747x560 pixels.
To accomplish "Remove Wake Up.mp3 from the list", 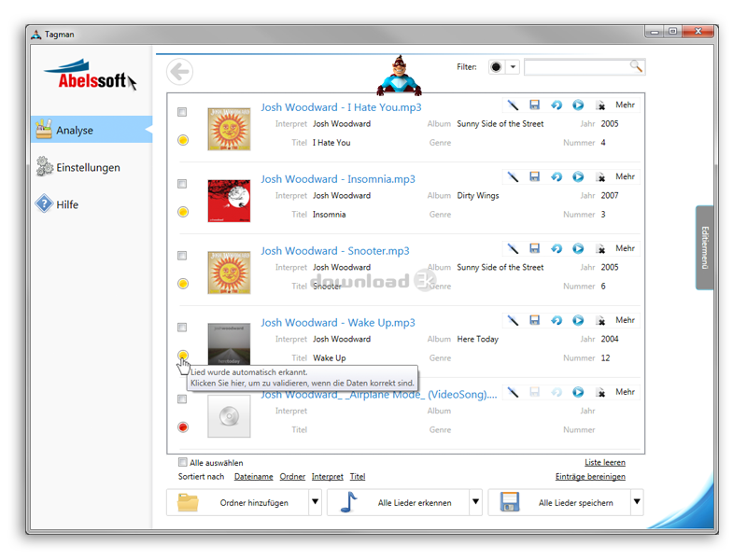I will coord(601,320).
